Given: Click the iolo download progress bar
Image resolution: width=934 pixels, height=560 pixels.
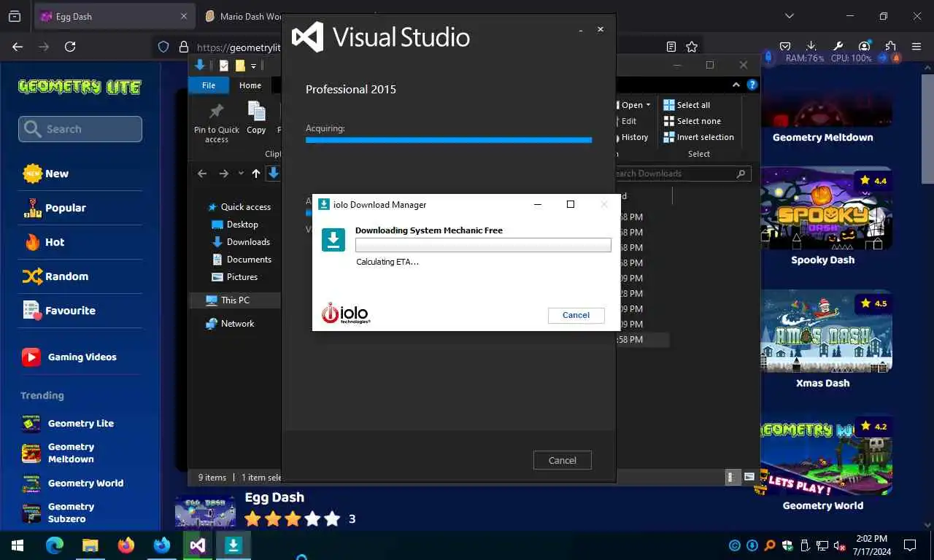Looking at the screenshot, I should 483,245.
